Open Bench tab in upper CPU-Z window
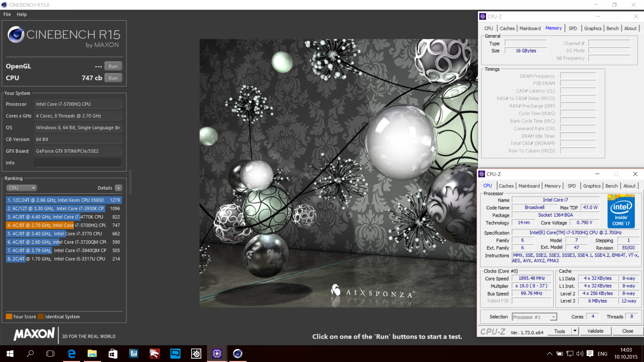The height and width of the screenshot is (362, 644). click(x=612, y=28)
